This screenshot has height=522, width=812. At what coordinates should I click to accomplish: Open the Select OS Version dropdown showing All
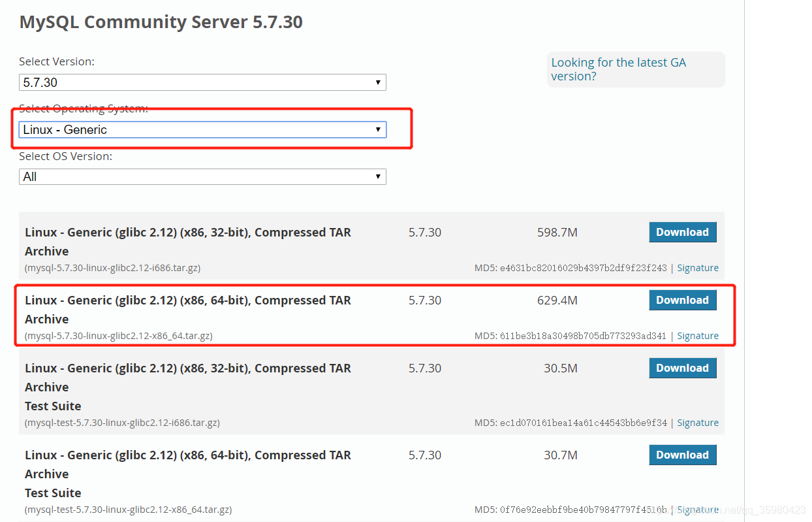tap(202, 176)
